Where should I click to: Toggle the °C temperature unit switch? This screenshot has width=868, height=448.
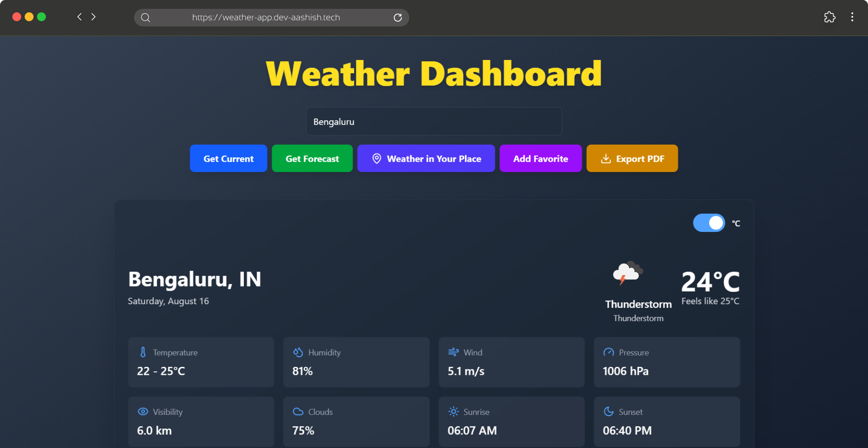point(709,223)
